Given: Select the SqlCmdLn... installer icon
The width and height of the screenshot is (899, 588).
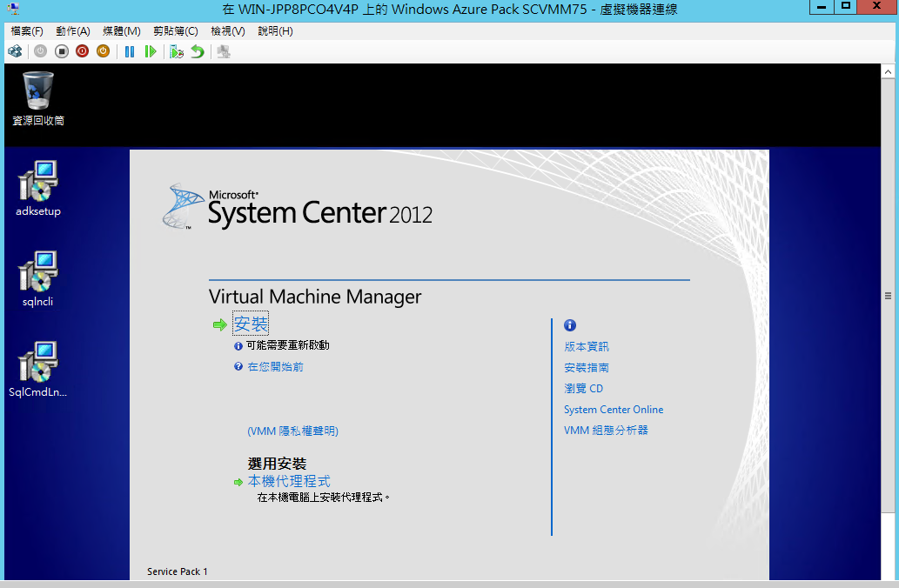Looking at the screenshot, I should click(x=38, y=370).
